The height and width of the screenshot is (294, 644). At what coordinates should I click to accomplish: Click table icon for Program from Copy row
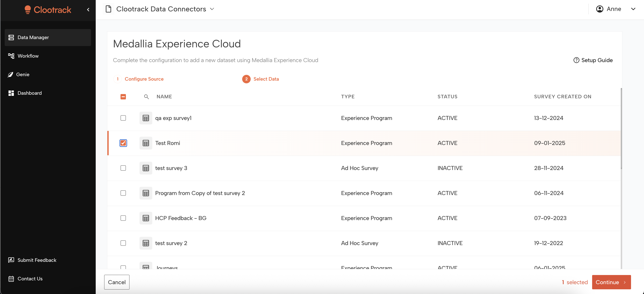[146, 193]
